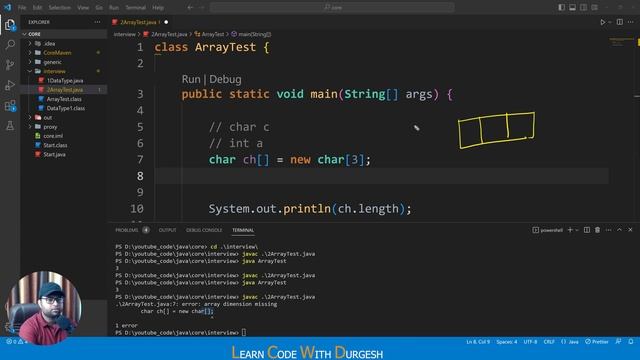The image size is (640, 360).
Task: Click the editor minimap preview
Action: (x=622, y=42)
